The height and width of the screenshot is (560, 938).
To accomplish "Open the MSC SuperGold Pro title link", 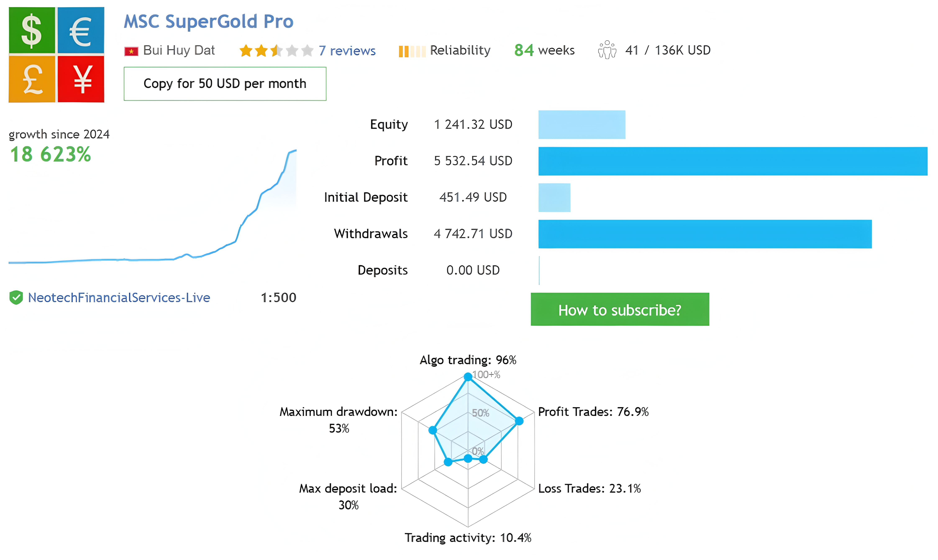I will pyautogui.click(x=208, y=21).
